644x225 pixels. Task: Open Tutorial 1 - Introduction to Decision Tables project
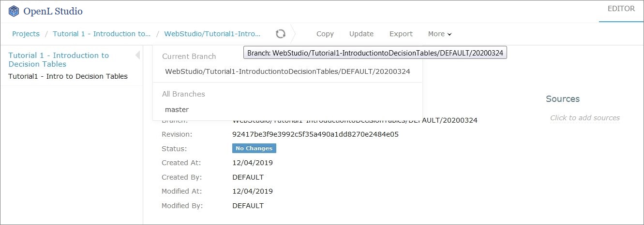[59, 59]
